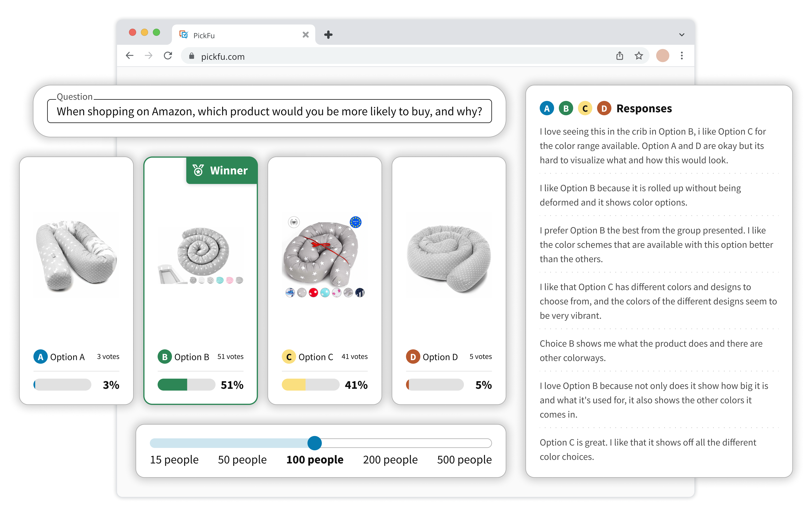Viewport: 812px width, 516px height.
Task: Click the question text field
Action: 269,111
